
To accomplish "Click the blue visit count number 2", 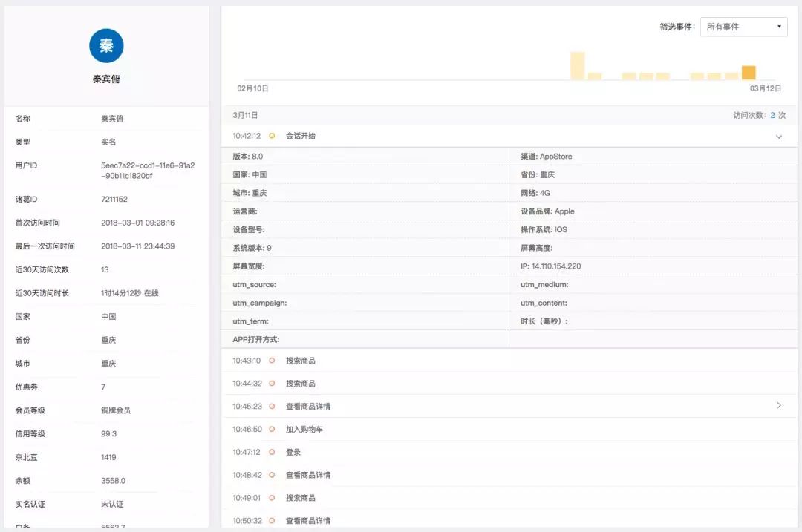I will 773,116.
